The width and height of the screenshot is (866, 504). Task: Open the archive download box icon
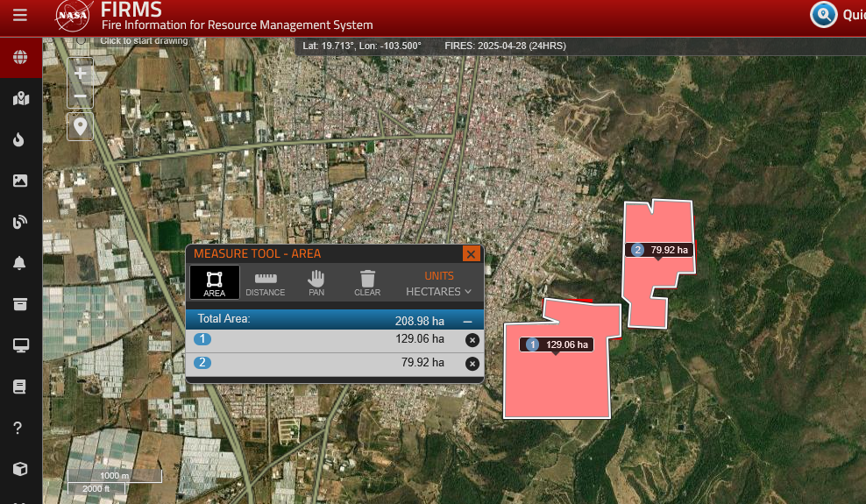tap(20, 304)
